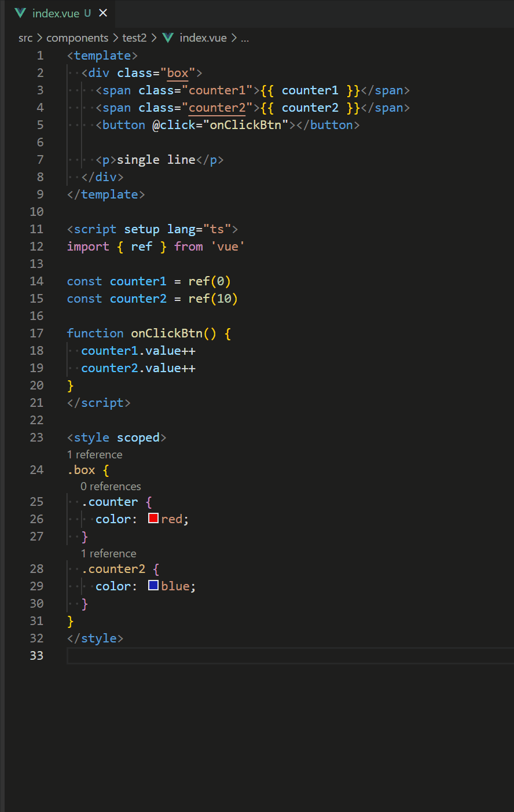
Task: Open the components breadcrumb
Action: coord(77,38)
